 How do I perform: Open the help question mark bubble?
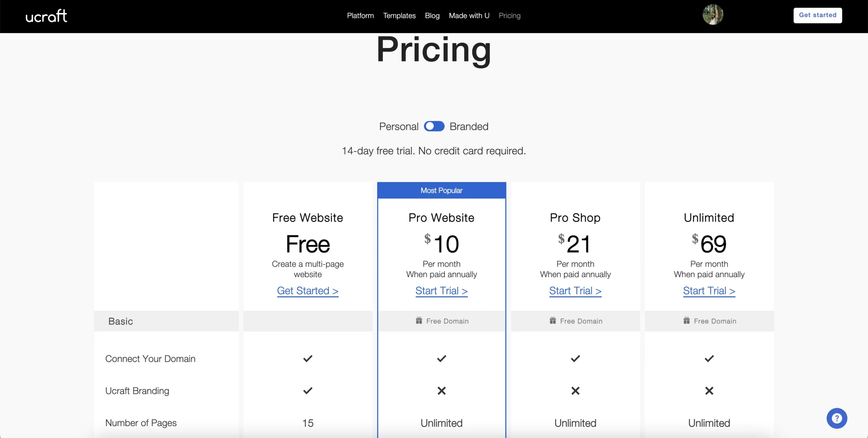(836, 418)
